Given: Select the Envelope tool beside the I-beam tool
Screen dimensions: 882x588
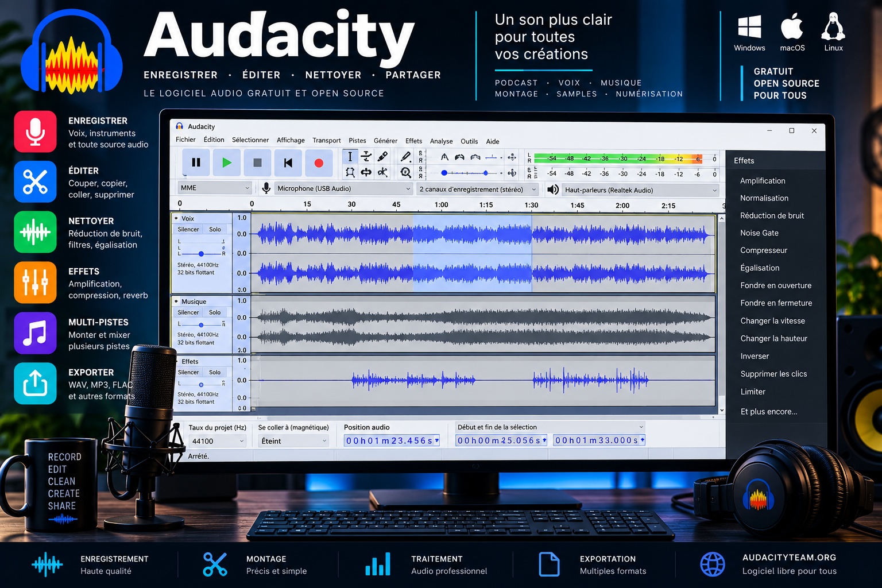Looking at the screenshot, I should [x=366, y=156].
